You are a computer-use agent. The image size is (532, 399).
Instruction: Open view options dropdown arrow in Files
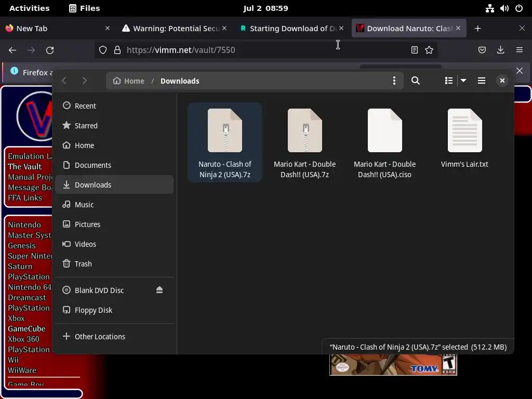tap(463, 81)
